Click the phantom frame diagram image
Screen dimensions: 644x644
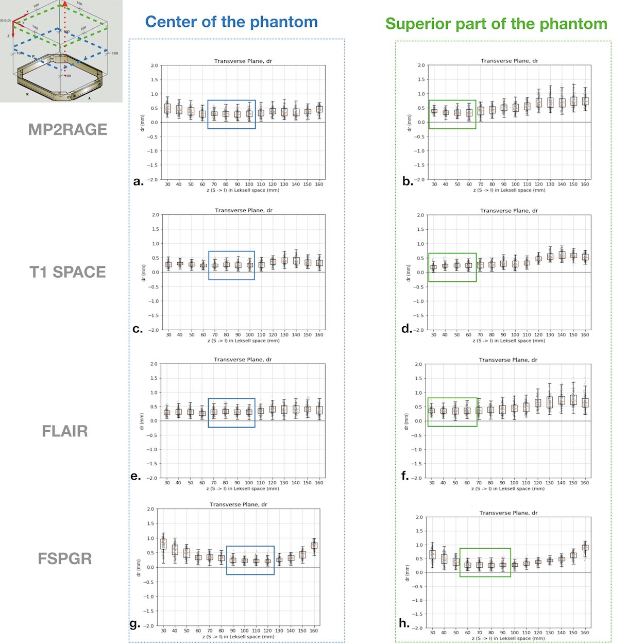[61, 51]
